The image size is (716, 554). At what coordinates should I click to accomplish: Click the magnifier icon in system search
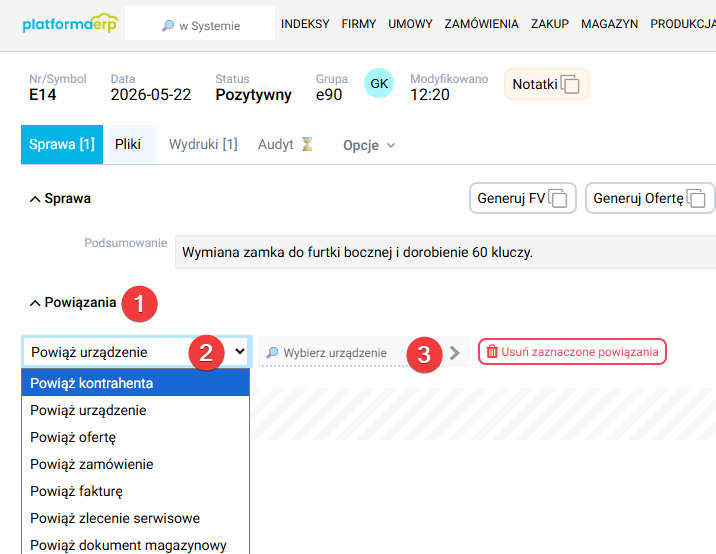[x=168, y=26]
